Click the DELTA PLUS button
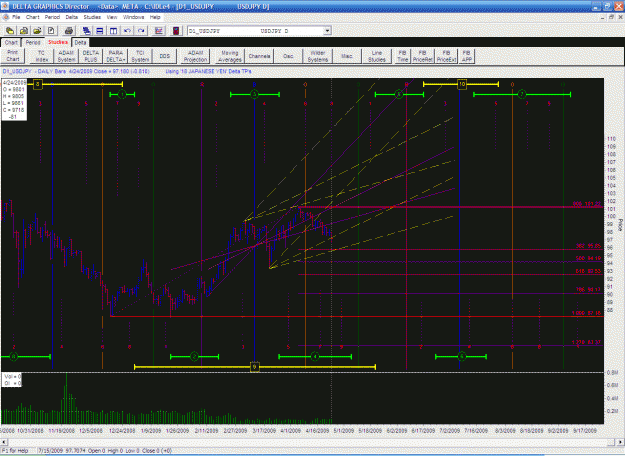This screenshot has width=625, height=456. click(91, 56)
